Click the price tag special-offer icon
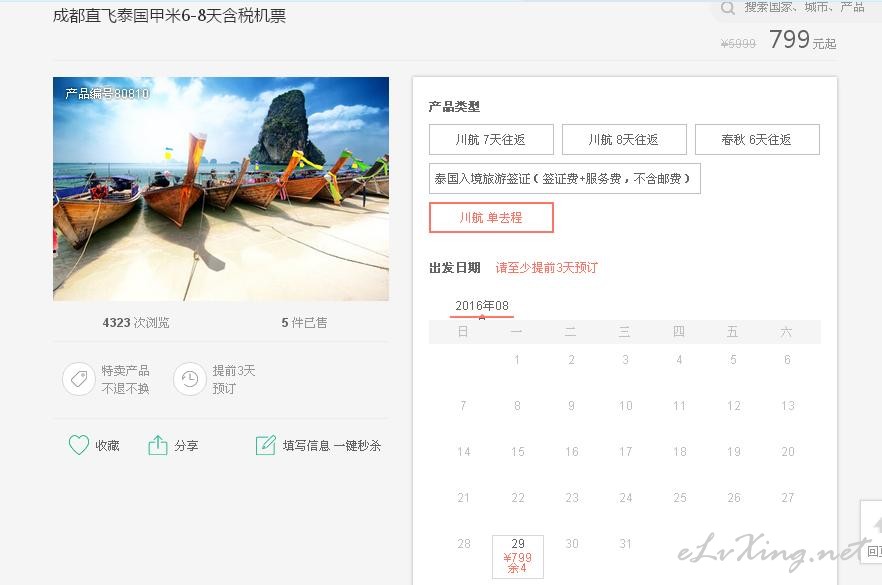882x585 pixels. 79,379
